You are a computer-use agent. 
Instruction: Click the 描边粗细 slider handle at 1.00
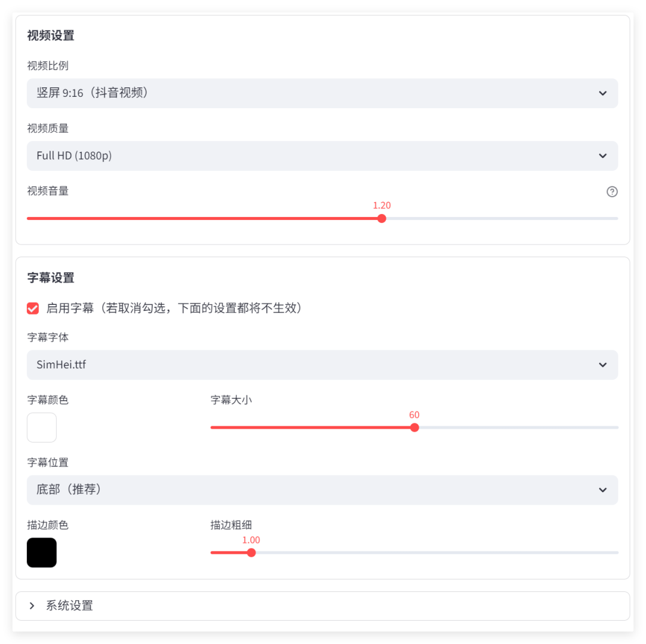pyautogui.click(x=251, y=553)
